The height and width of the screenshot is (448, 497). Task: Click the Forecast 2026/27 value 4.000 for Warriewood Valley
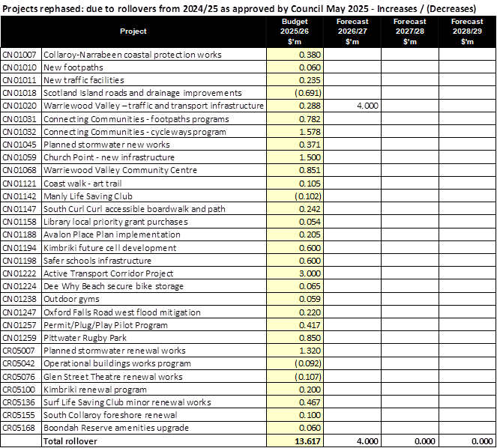[x=367, y=106]
